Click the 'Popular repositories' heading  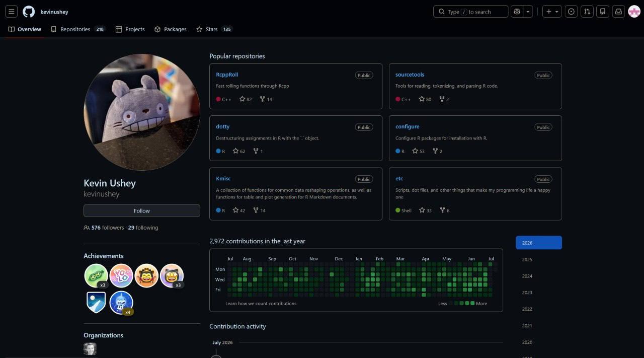pyautogui.click(x=237, y=56)
